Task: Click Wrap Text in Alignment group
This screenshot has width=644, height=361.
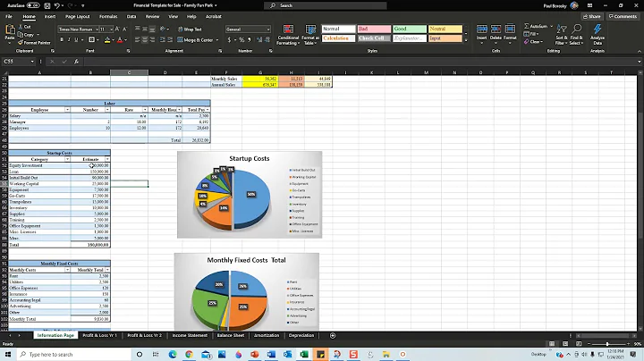Action: pos(190,29)
